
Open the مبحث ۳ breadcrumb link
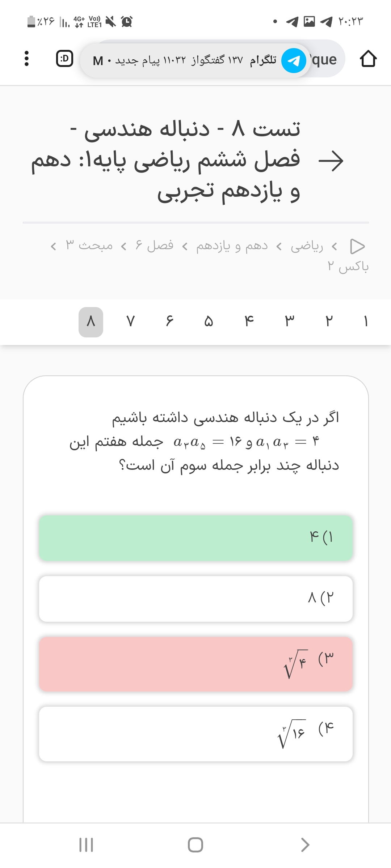89,246
